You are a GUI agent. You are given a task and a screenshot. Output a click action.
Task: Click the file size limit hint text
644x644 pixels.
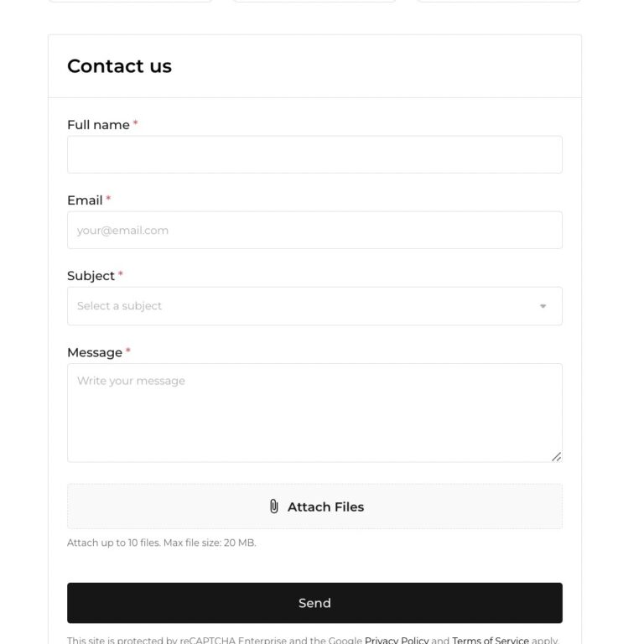pos(162,543)
